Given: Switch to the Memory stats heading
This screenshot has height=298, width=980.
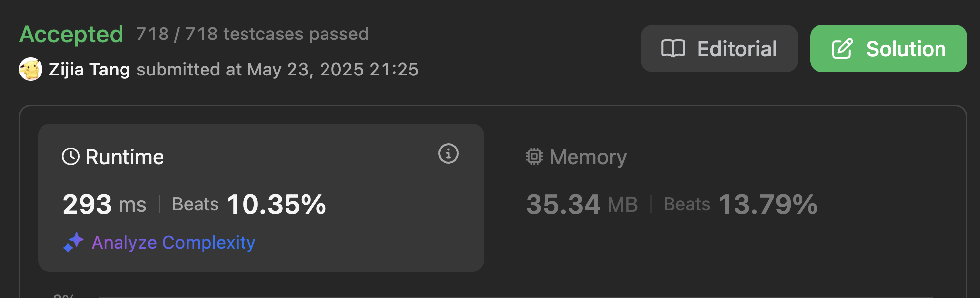Looking at the screenshot, I should pyautogui.click(x=588, y=157).
